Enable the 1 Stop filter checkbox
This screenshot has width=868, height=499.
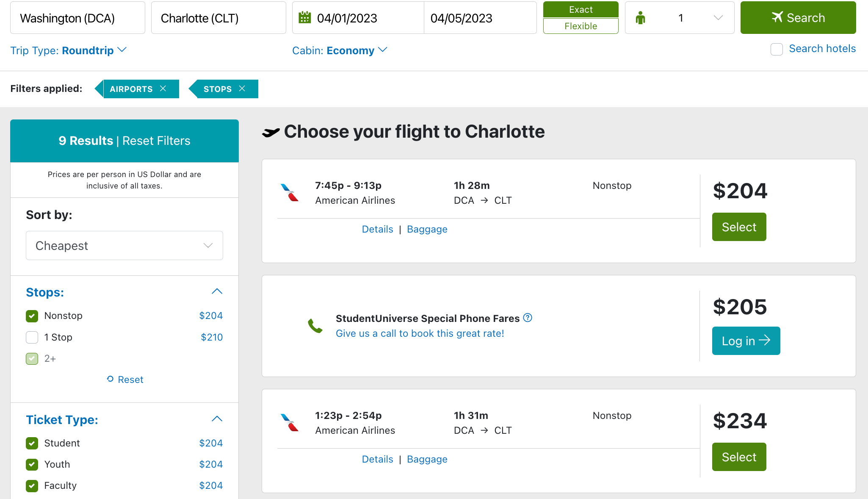coord(32,338)
